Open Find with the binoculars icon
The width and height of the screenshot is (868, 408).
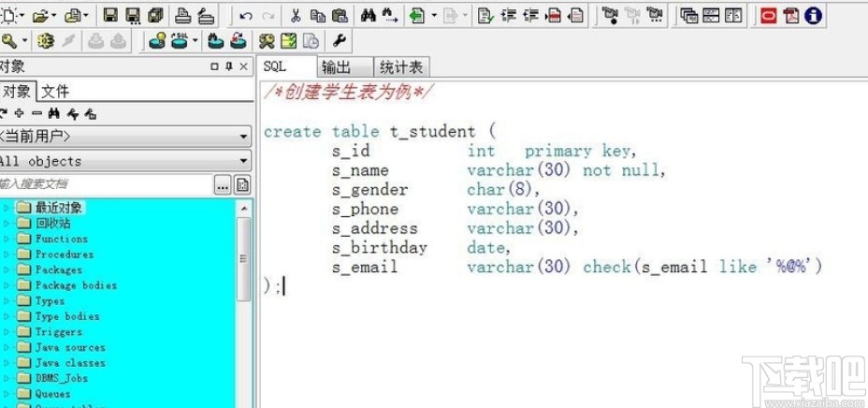pos(369,16)
